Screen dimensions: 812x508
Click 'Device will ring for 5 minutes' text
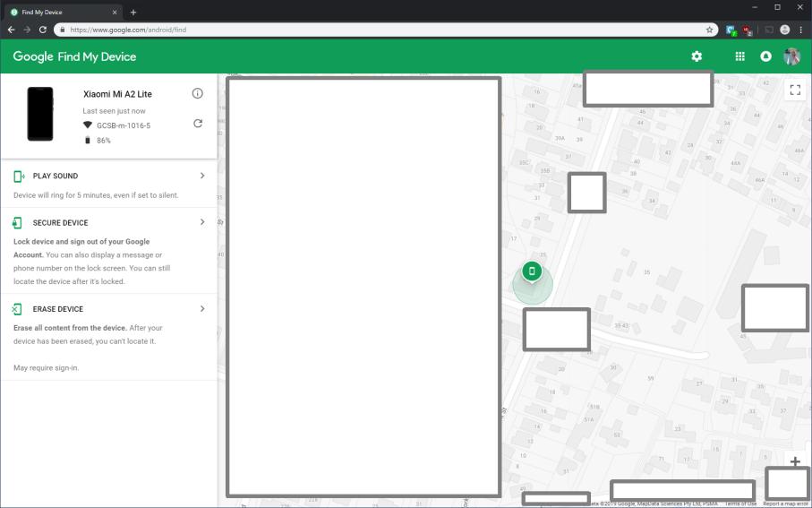pos(96,195)
